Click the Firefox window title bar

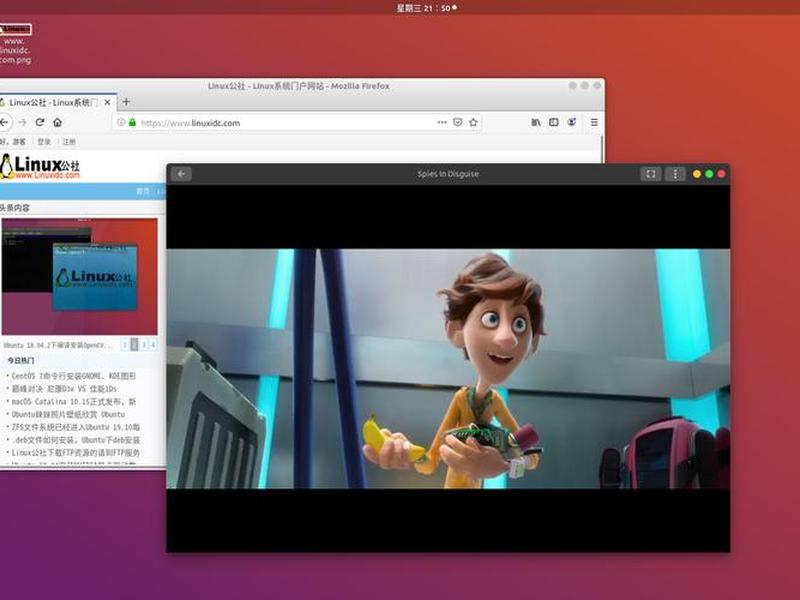pos(298,86)
